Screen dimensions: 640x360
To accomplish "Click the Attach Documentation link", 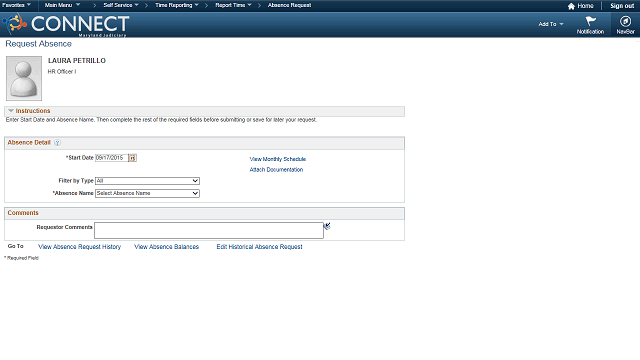I will tap(276, 170).
